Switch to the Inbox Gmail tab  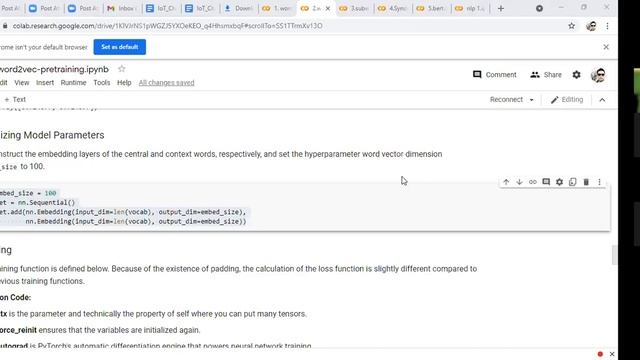(x=122, y=8)
